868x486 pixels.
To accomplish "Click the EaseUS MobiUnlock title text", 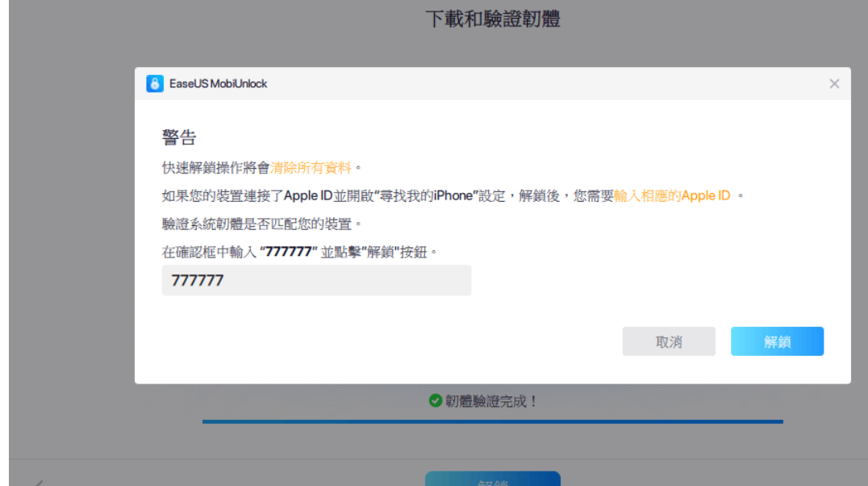I will pos(218,84).
